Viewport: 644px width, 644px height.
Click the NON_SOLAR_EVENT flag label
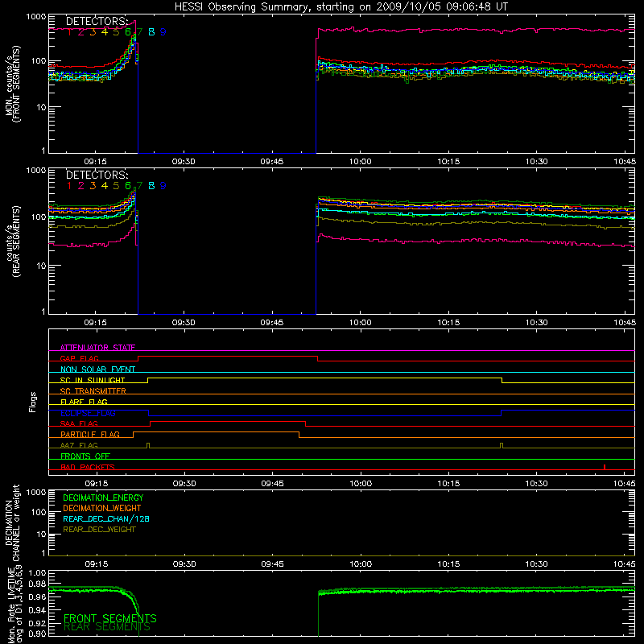pos(97,369)
